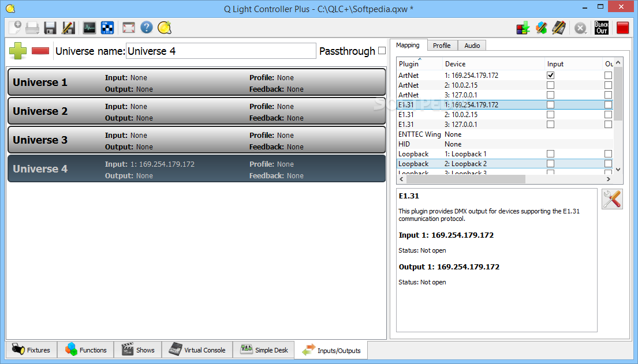
Task: Open the Fixtures tab
Action: coord(31,350)
